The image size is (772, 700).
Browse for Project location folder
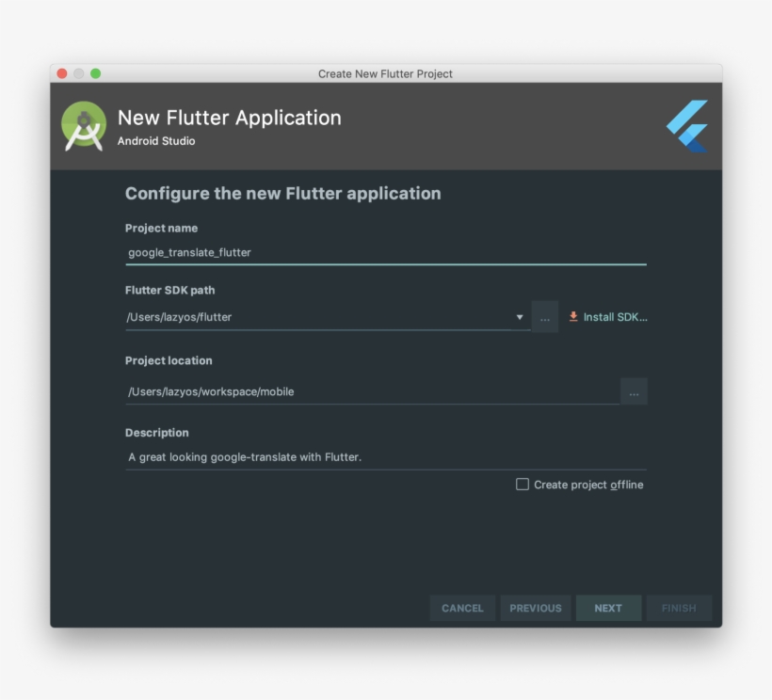tap(634, 391)
